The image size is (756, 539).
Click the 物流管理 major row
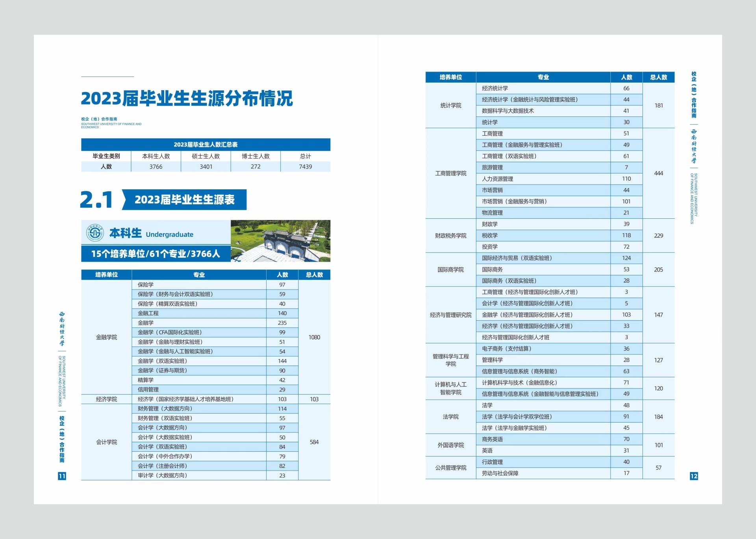tap(560, 213)
